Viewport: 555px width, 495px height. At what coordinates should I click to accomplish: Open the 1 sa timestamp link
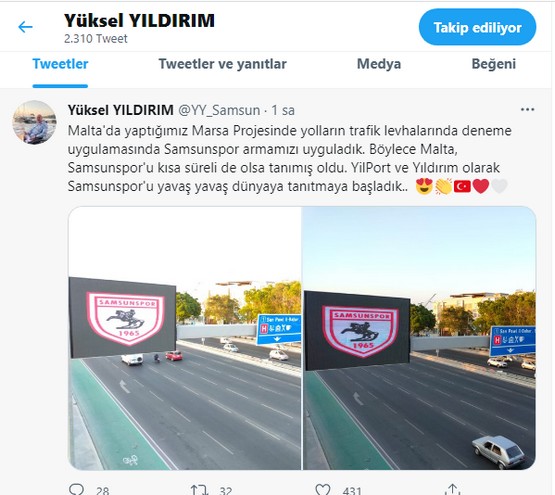283,110
